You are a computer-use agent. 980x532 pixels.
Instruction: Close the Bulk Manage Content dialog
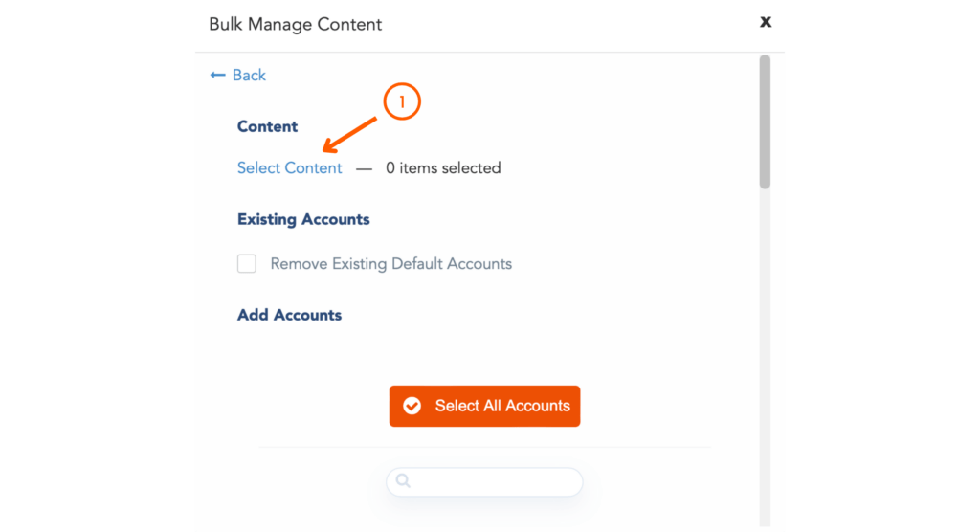click(766, 22)
